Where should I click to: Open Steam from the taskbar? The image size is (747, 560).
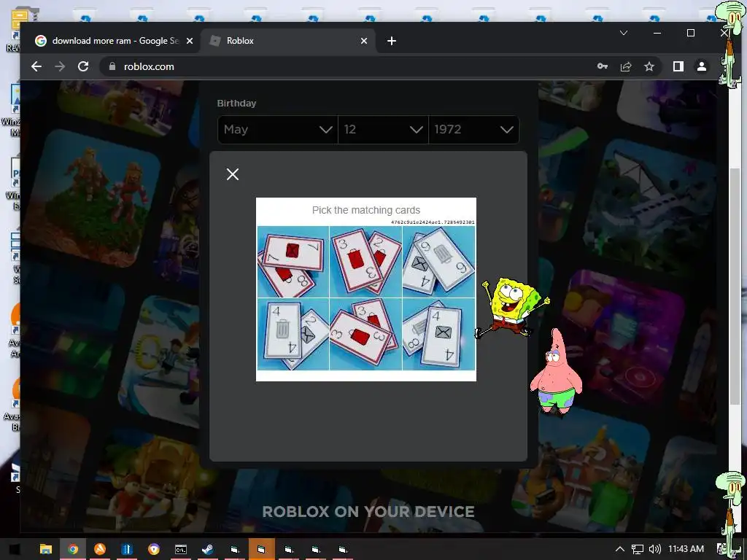[207, 549]
